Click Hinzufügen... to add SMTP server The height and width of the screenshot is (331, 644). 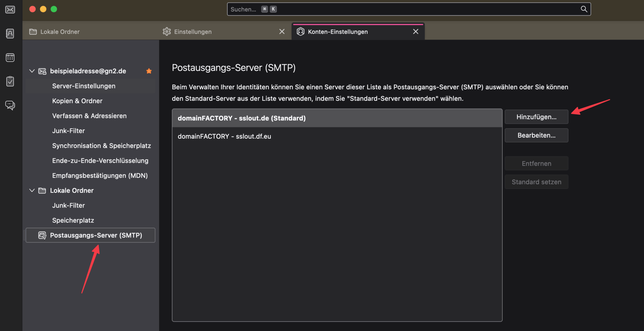(x=536, y=117)
